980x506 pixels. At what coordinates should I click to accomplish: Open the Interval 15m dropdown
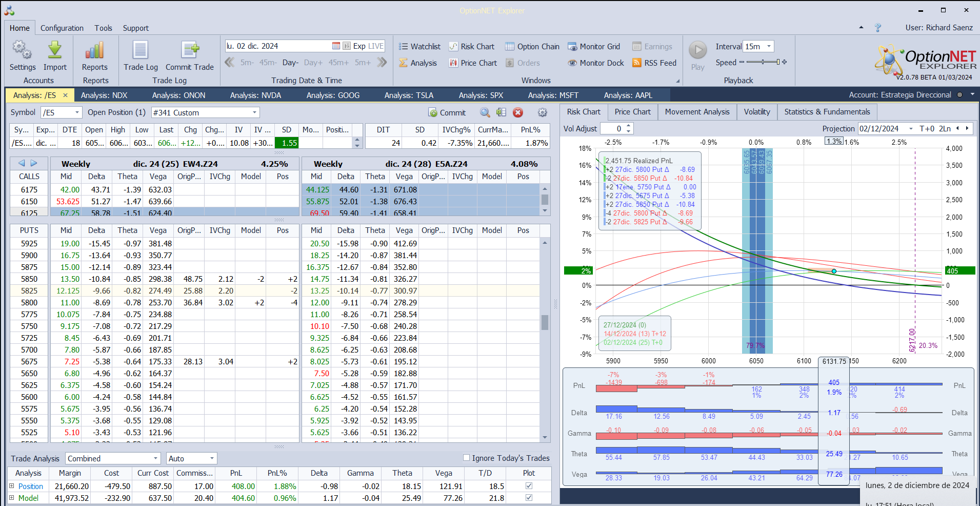(769, 47)
